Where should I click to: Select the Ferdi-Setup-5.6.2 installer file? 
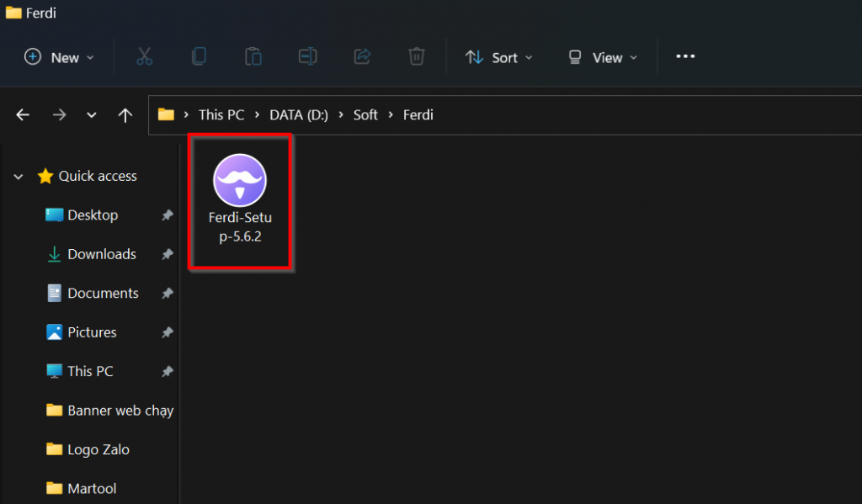[x=240, y=200]
